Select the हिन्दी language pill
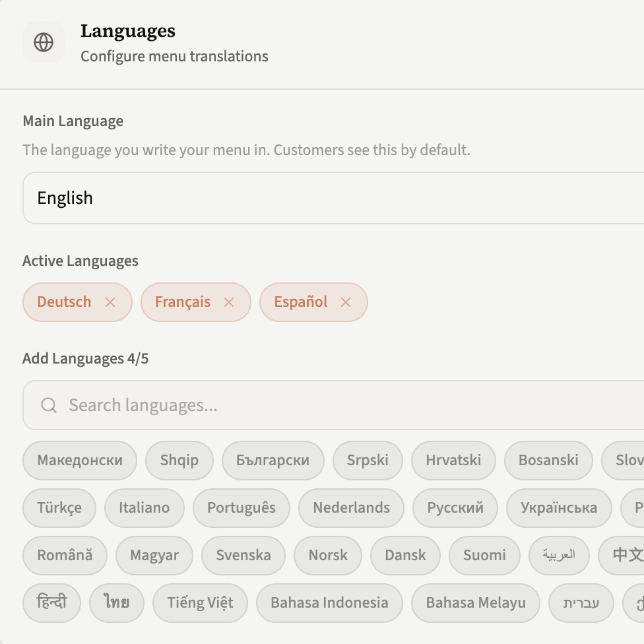Viewport: 644px width, 644px height. point(51,602)
